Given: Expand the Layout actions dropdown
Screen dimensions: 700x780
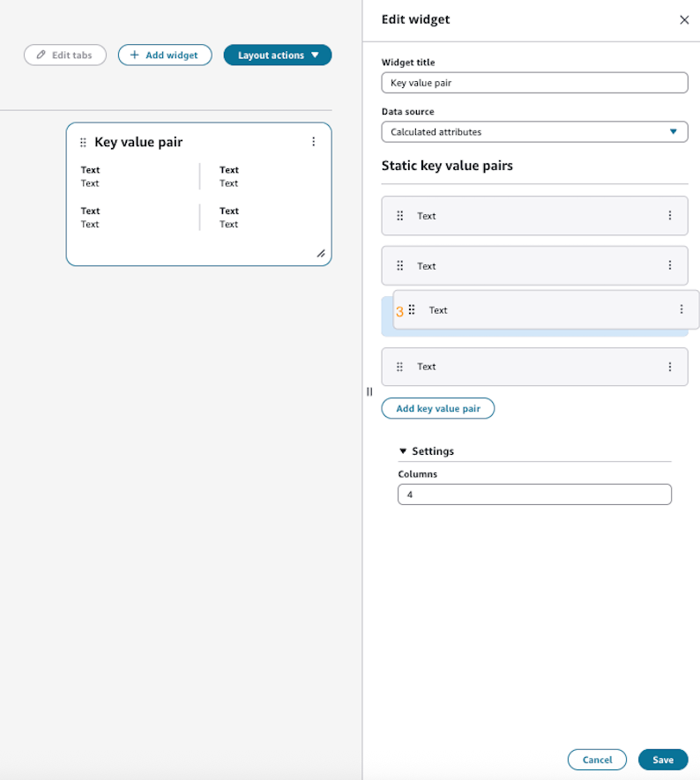Looking at the screenshot, I should click(277, 55).
